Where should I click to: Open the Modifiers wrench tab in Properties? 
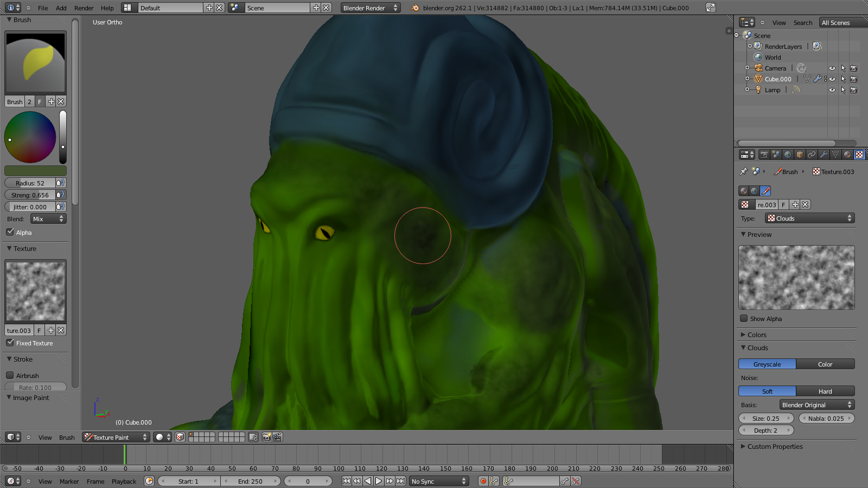tap(824, 155)
